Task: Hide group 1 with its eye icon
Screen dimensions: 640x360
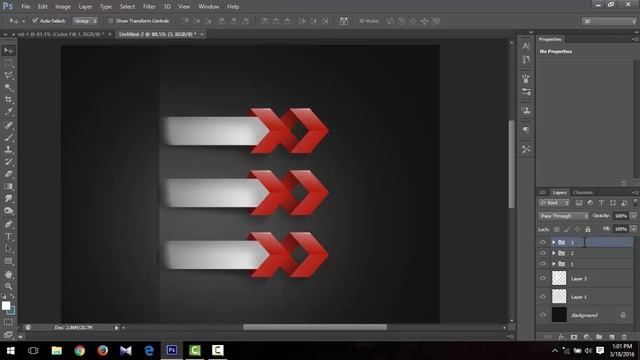Action: [x=542, y=264]
